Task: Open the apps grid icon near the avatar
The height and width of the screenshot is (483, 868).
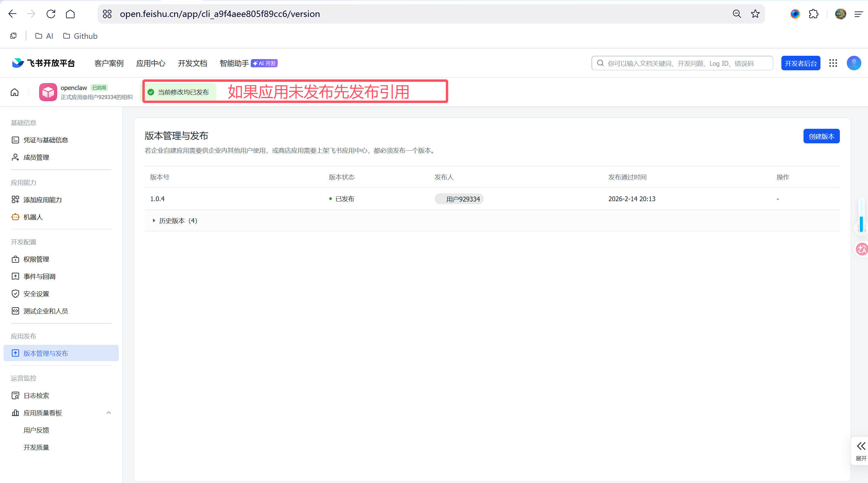Action: [x=833, y=63]
